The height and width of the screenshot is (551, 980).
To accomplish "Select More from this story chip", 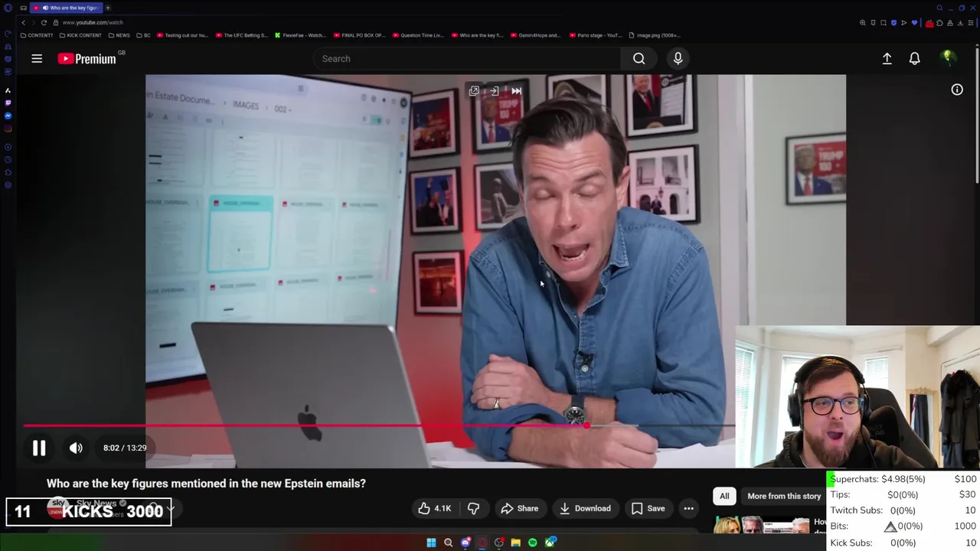I will point(783,496).
